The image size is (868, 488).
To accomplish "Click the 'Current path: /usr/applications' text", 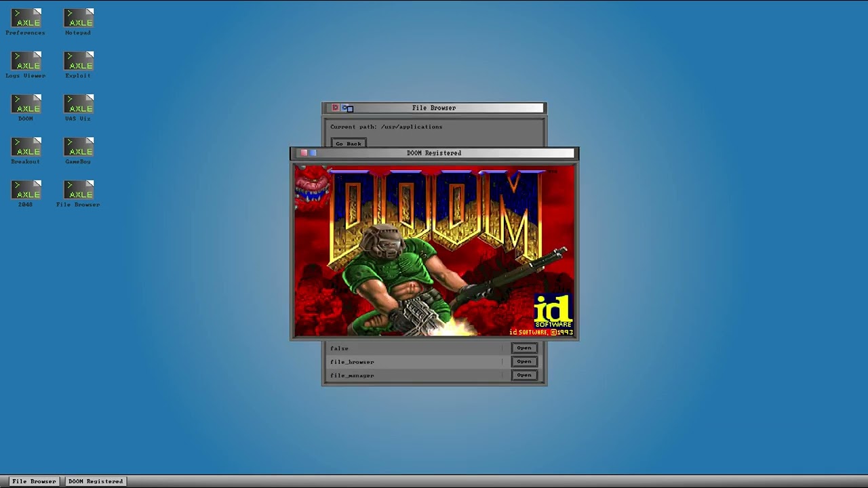I will (387, 127).
